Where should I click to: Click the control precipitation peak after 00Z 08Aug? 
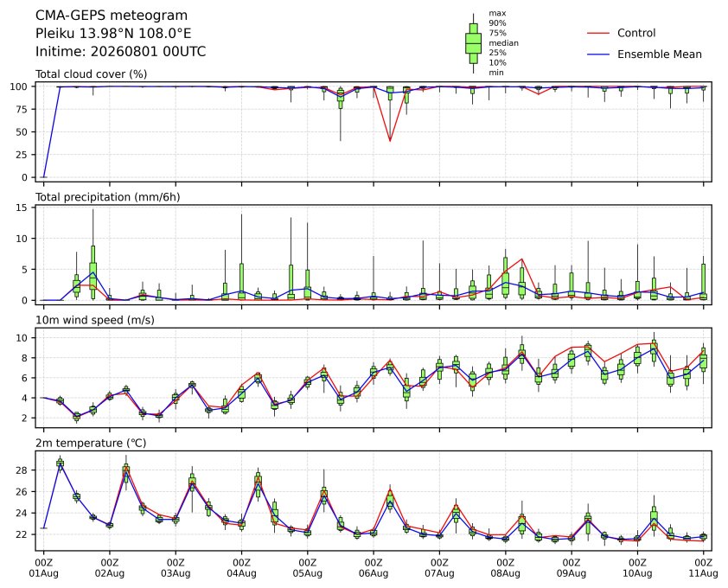coord(522,259)
